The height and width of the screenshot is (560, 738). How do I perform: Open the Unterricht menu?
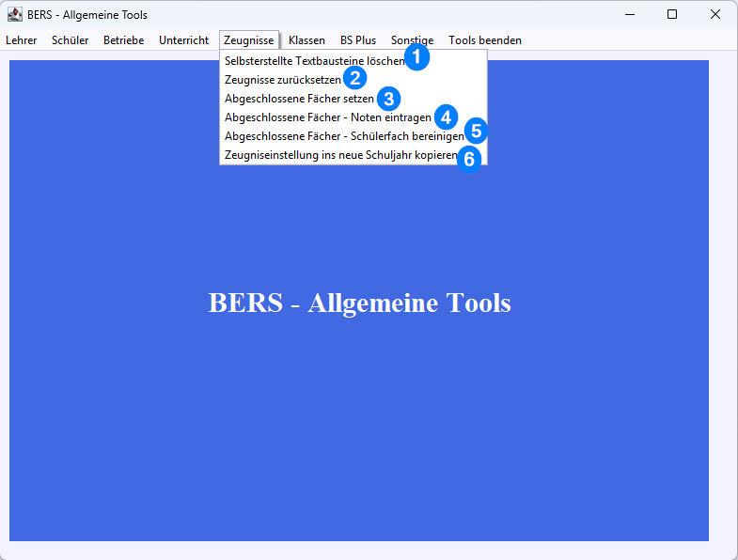coord(183,40)
